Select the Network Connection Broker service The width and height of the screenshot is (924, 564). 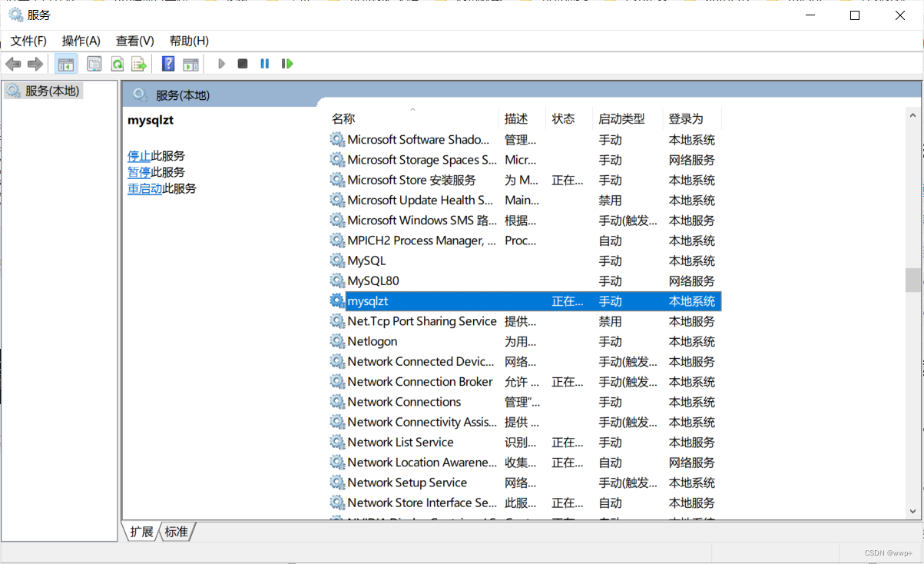(525, 381)
